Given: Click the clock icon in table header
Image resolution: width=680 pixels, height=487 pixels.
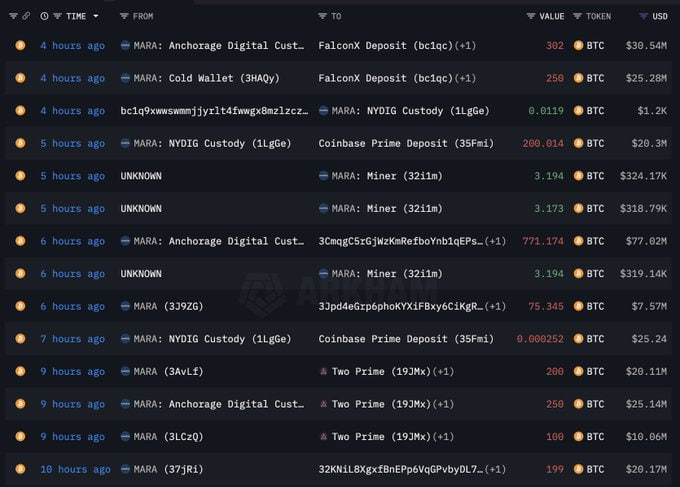Looking at the screenshot, I should tap(42, 16).
